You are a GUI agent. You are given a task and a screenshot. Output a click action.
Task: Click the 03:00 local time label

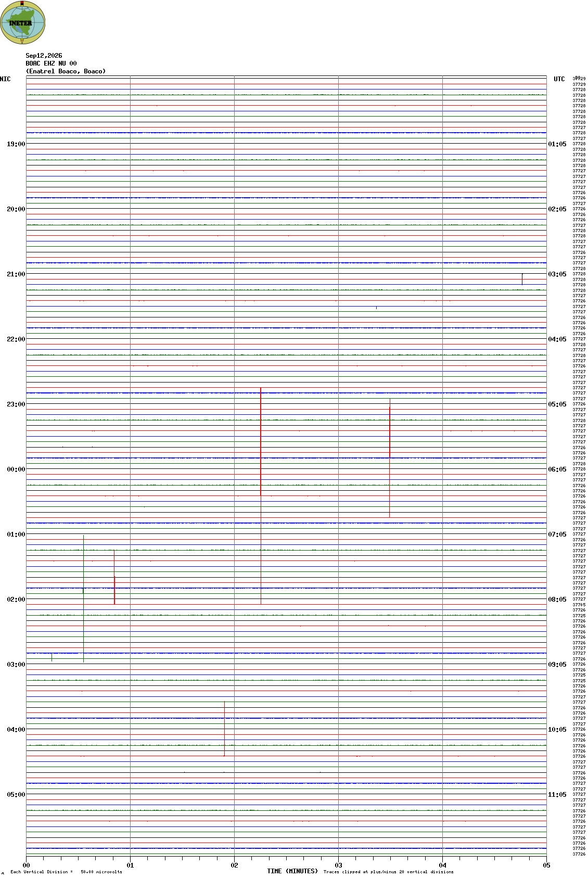click(x=16, y=665)
